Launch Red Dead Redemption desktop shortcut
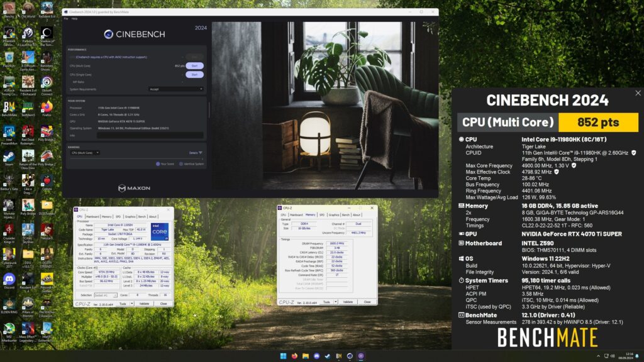The width and height of the screenshot is (644, 362). 28,134
